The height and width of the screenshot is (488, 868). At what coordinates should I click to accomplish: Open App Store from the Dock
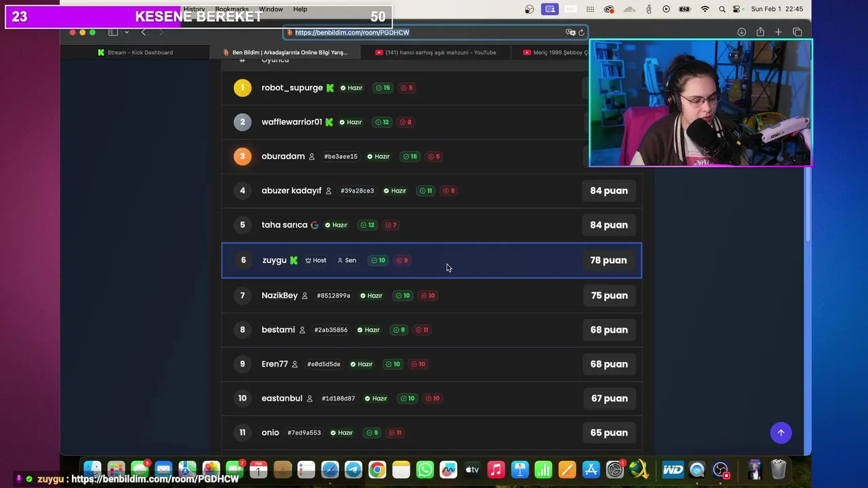click(591, 470)
